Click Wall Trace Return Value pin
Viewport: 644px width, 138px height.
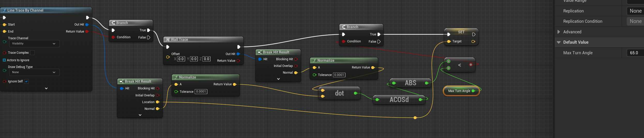tap(238, 61)
